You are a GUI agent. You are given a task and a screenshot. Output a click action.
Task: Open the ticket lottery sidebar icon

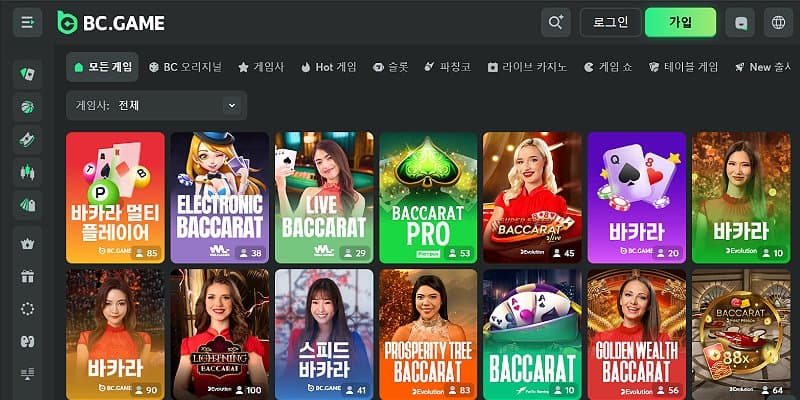pos(27,140)
